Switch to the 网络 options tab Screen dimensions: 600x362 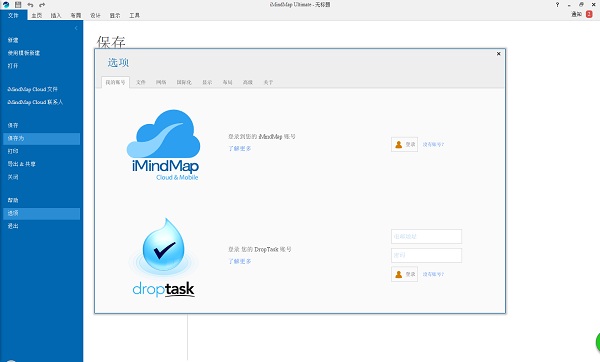coord(161,82)
